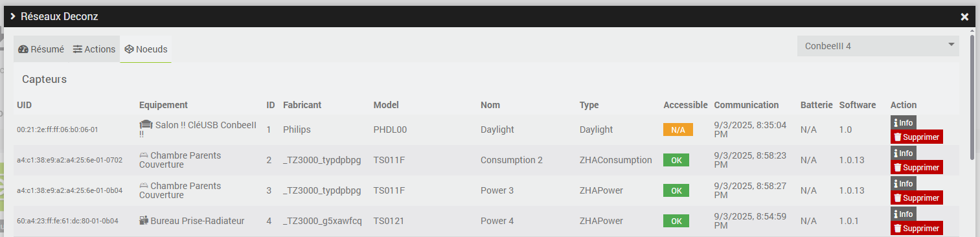Show Info for Consumption 2 sensor

click(x=903, y=153)
